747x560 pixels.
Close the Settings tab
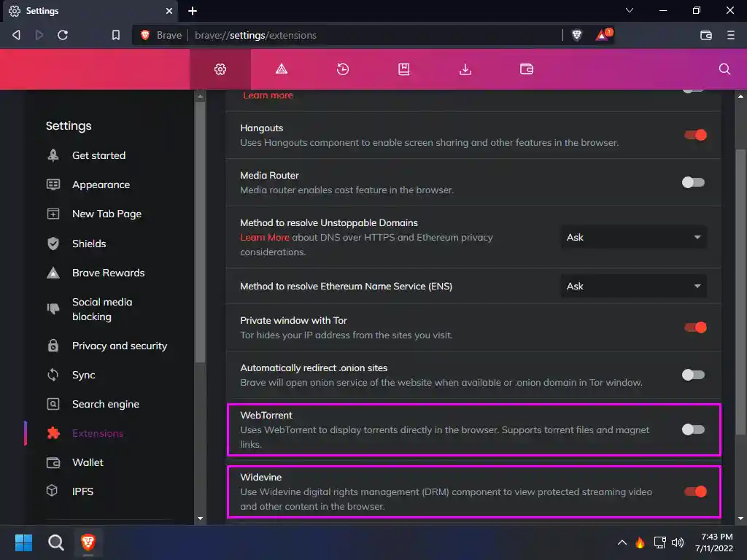click(169, 11)
